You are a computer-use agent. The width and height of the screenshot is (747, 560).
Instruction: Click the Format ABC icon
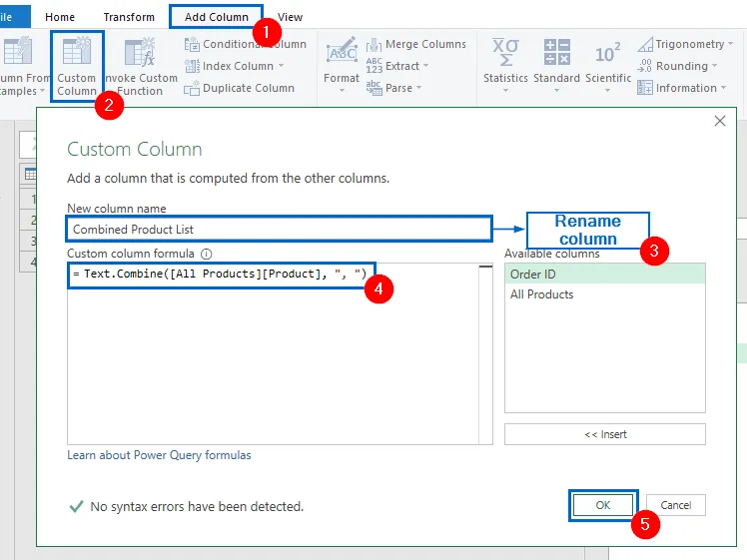342,52
